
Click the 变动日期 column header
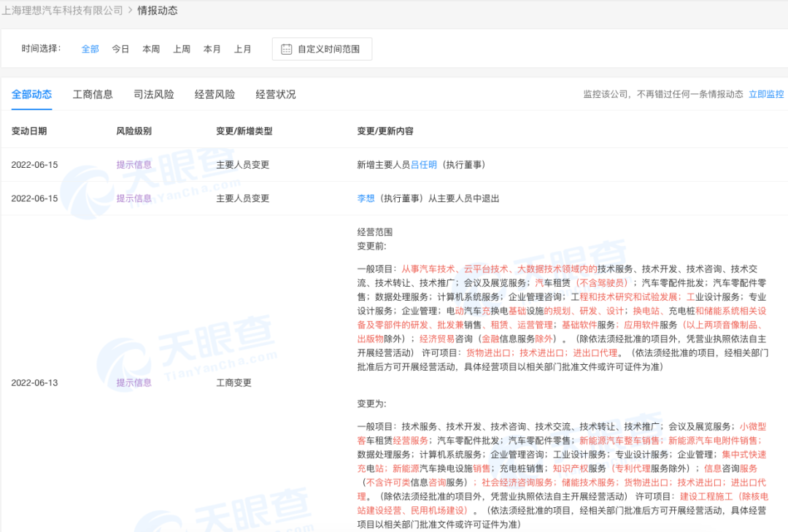(x=29, y=131)
